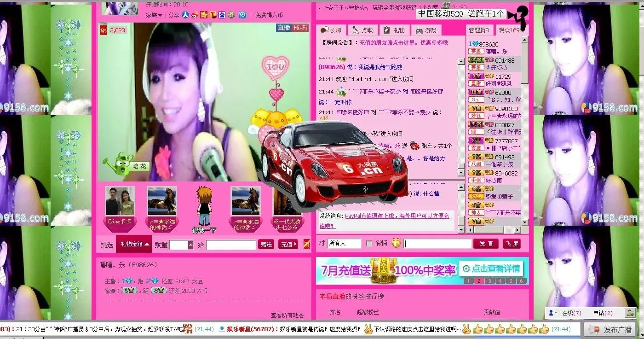
Task: Toggle the 悄悄 whisper checkbox
Action: click(369, 243)
